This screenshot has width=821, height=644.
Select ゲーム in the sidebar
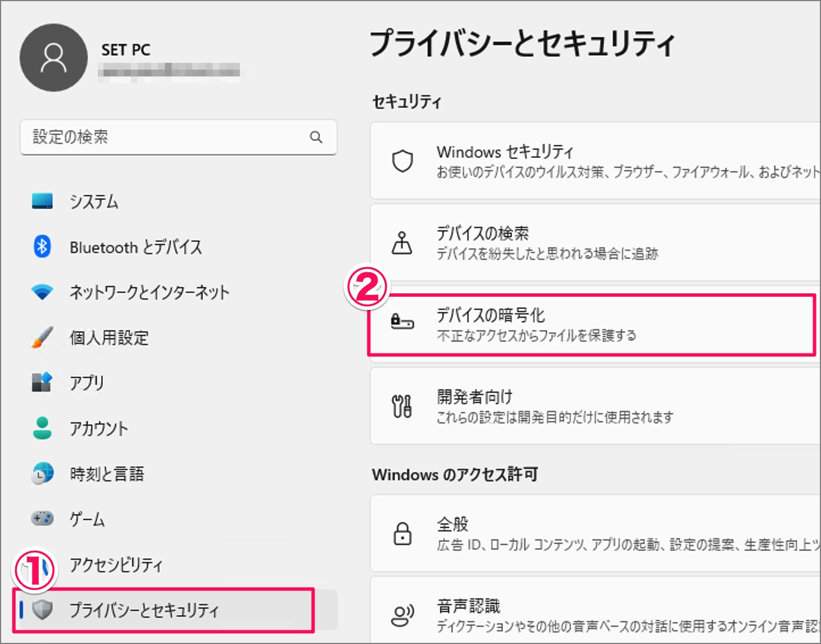click(x=87, y=519)
